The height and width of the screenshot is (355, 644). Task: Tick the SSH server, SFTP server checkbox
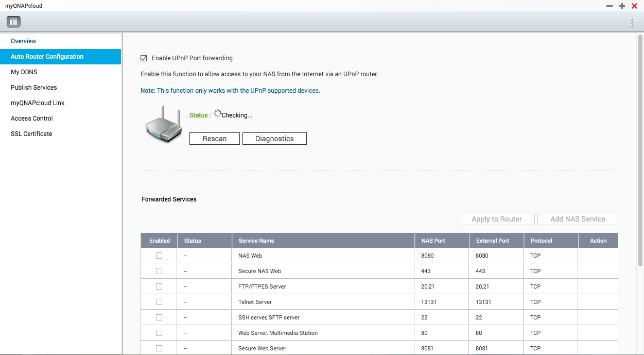159,317
